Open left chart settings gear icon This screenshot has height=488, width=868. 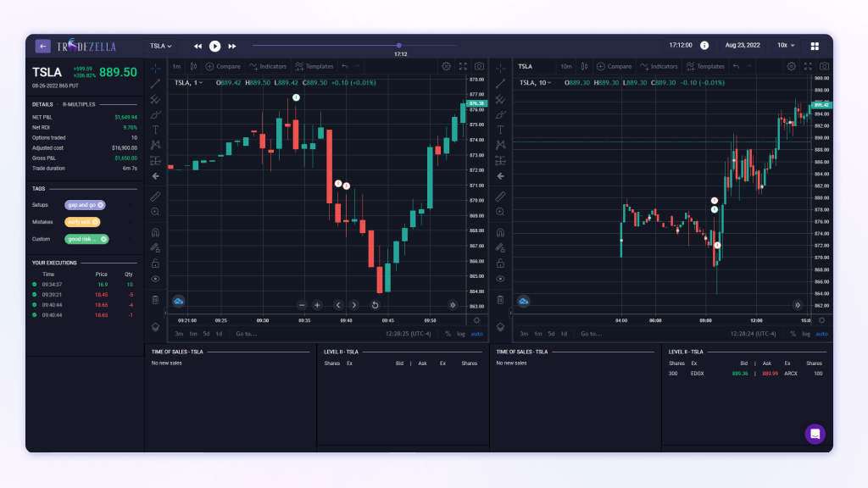pos(447,66)
